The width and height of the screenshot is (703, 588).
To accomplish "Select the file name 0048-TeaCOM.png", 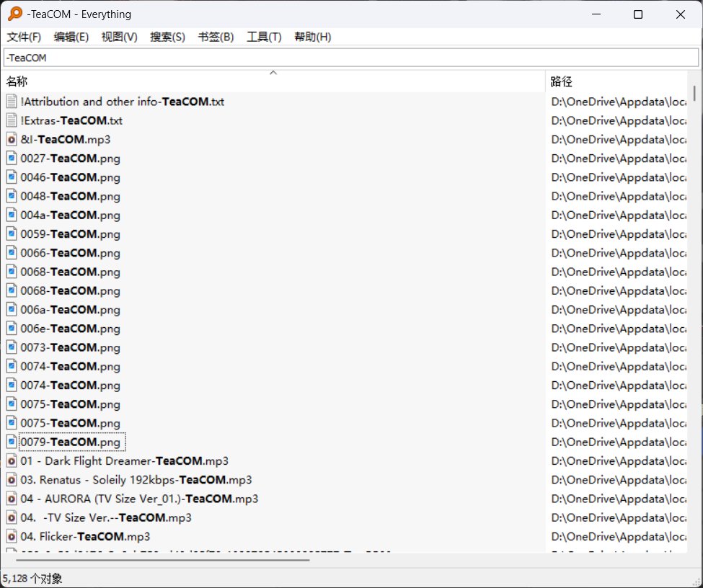I will click(x=71, y=196).
